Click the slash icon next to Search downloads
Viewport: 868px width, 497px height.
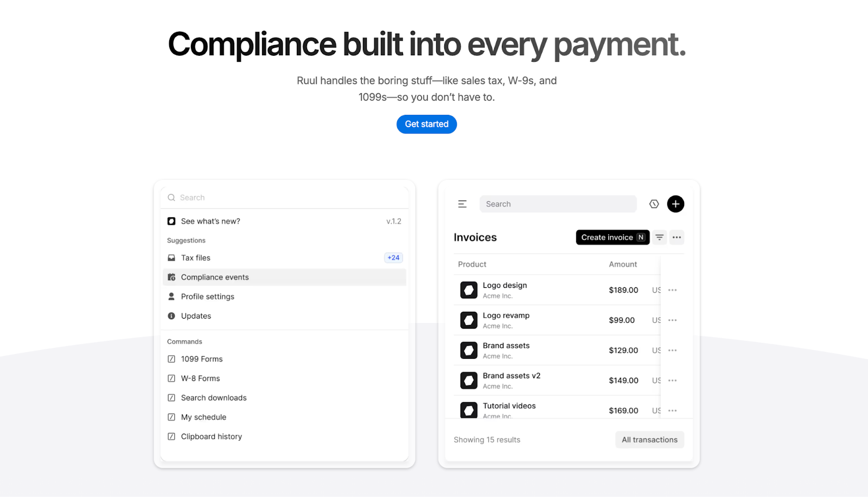coord(171,398)
